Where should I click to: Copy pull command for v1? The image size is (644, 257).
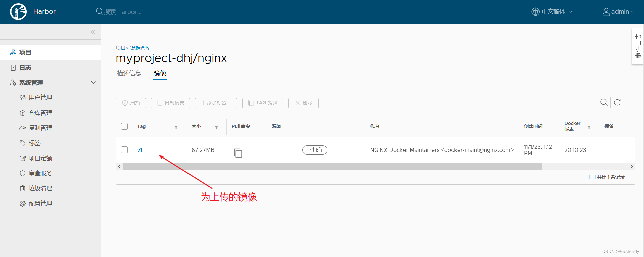pyautogui.click(x=238, y=153)
